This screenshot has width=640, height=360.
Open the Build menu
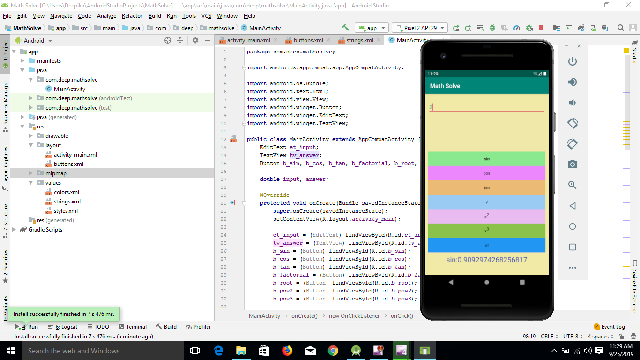point(154,16)
